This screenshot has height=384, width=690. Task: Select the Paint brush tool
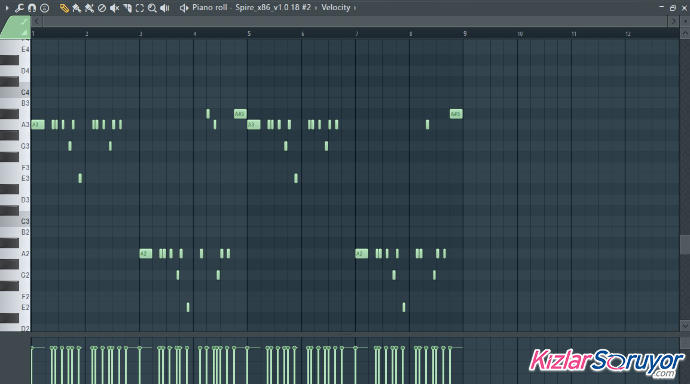pyautogui.click(x=77, y=8)
